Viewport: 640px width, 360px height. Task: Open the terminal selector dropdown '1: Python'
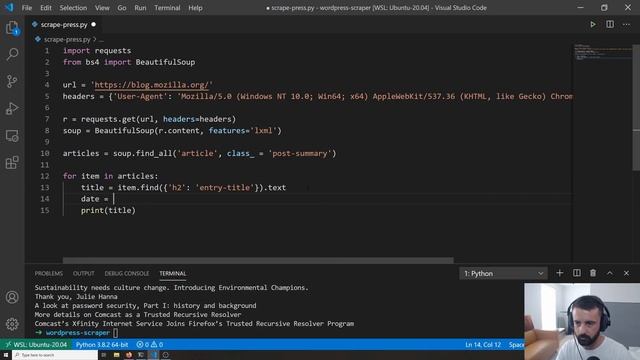point(503,273)
